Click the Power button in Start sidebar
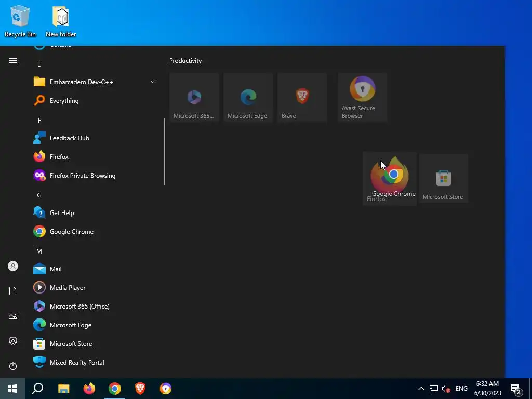 click(x=13, y=366)
